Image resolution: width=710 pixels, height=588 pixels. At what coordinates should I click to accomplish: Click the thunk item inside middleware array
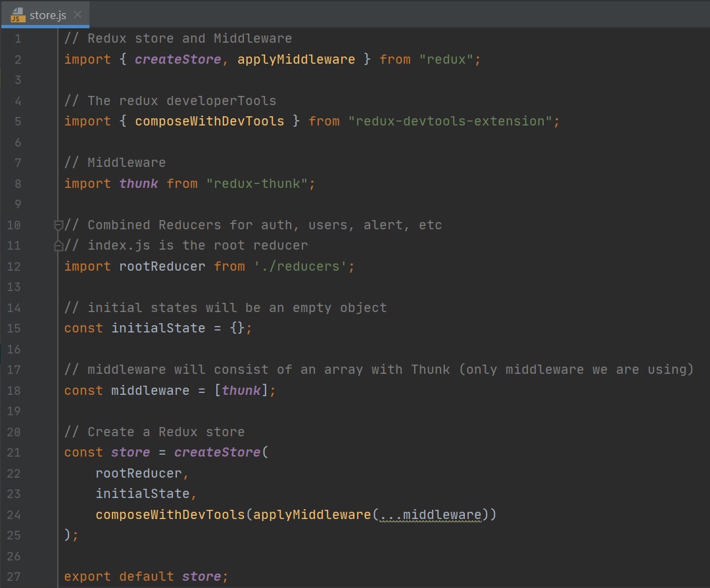tap(241, 390)
